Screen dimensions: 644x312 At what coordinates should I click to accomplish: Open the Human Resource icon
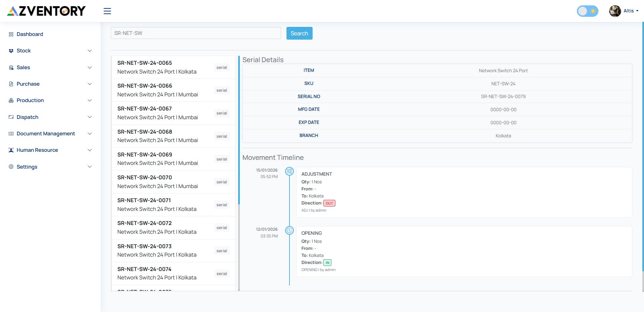click(11, 150)
